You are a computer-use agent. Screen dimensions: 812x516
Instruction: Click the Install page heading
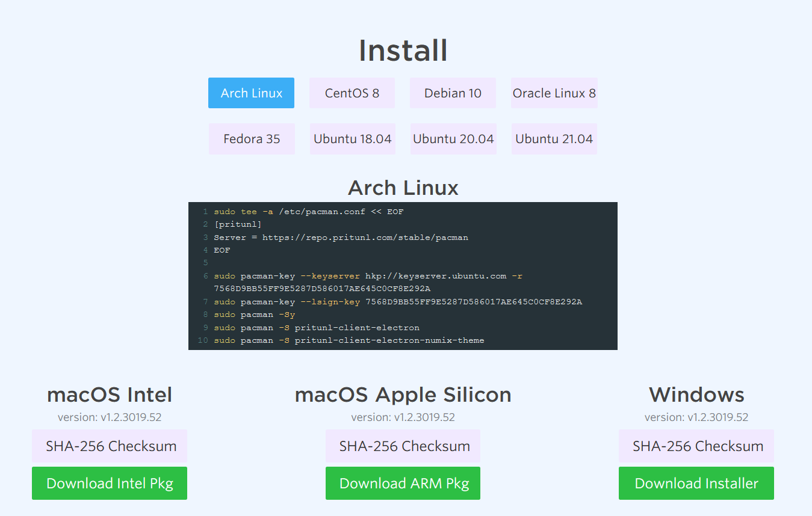point(403,51)
